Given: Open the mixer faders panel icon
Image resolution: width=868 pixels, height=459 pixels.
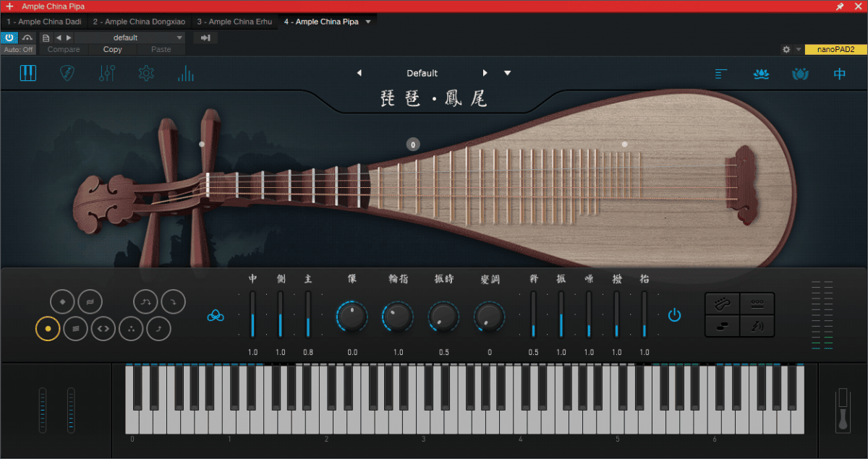Looking at the screenshot, I should [107, 73].
